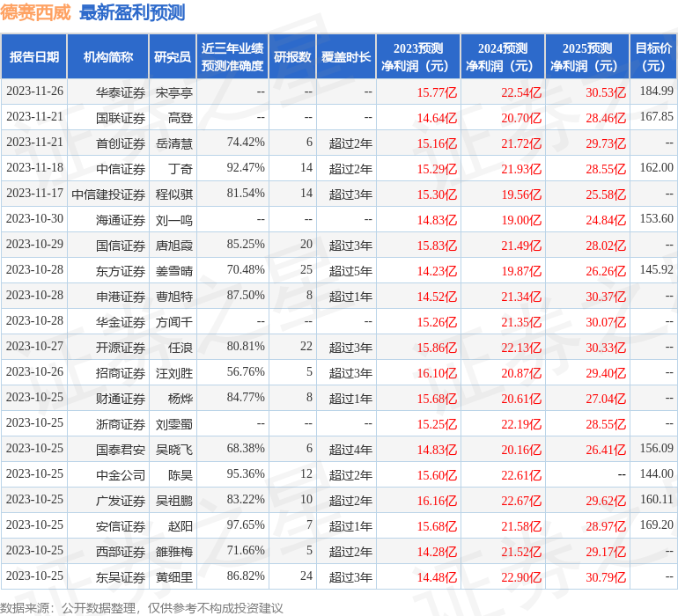This screenshot has width=678, height=616.
Task: Click analyst name 方闻千
Action: tap(173, 322)
